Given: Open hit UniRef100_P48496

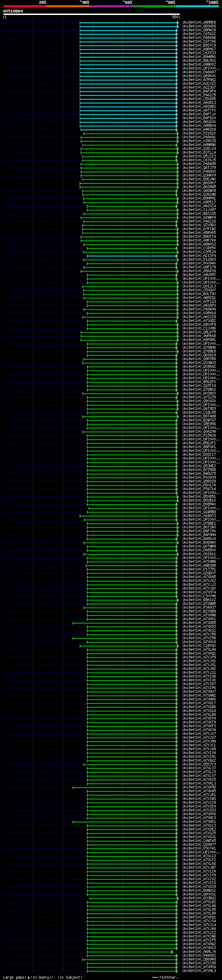Looking at the screenshot, I should click(x=199, y=38).
